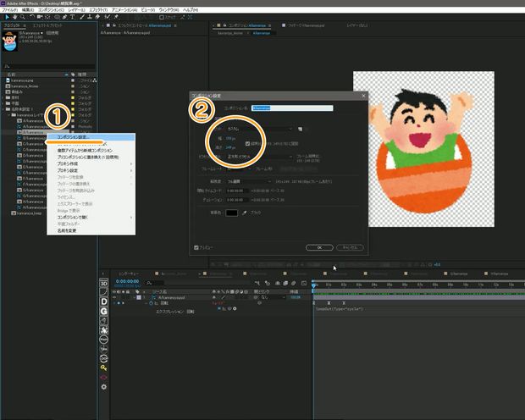525x420 pixels.
Task: Click the start timecode field in dialog
Action: [235, 191]
